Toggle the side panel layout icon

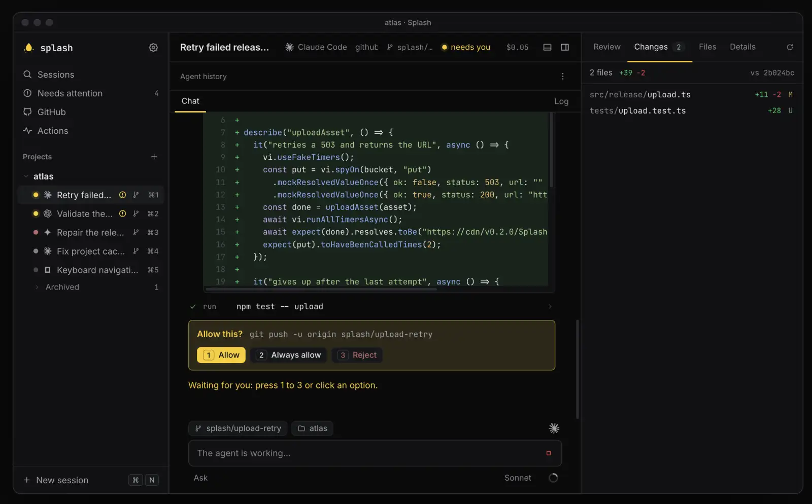564,47
